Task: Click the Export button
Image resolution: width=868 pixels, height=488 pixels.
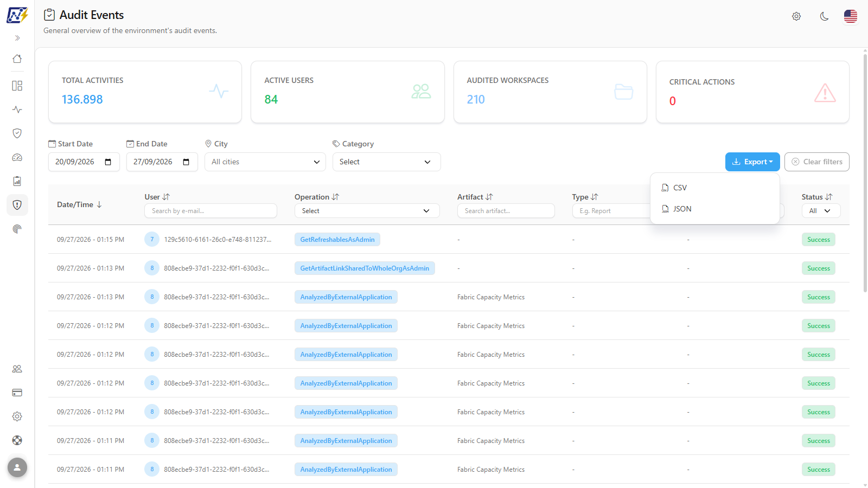Action: [752, 162]
